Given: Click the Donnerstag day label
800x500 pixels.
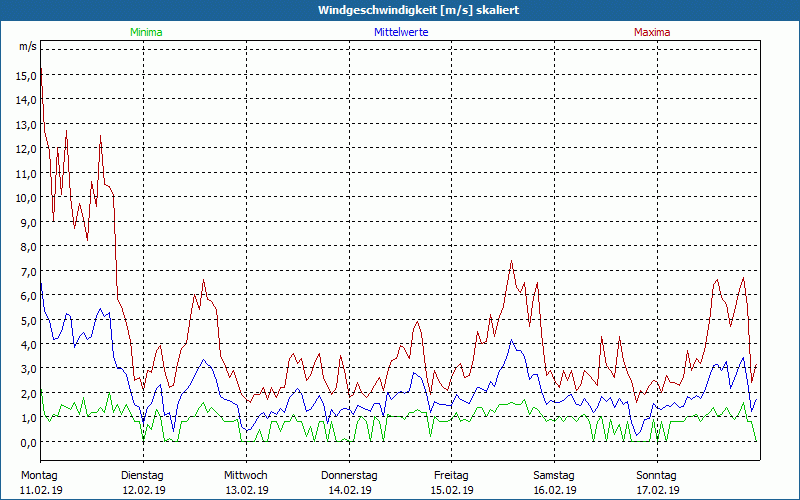Looking at the screenshot, I should click(349, 475).
